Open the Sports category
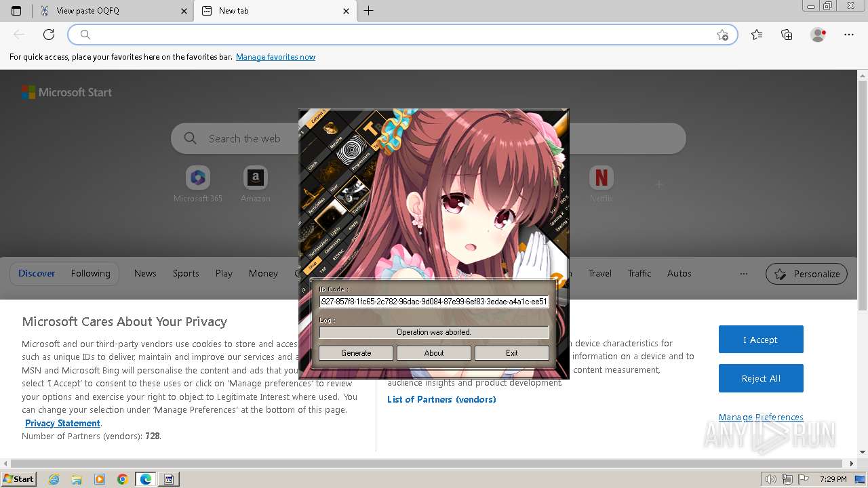This screenshot has width=868, height=488. pos(186,274)
